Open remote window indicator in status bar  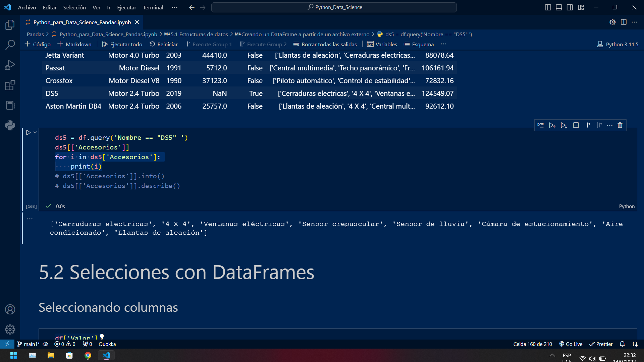pyautogui.click(x=7, y=344)
